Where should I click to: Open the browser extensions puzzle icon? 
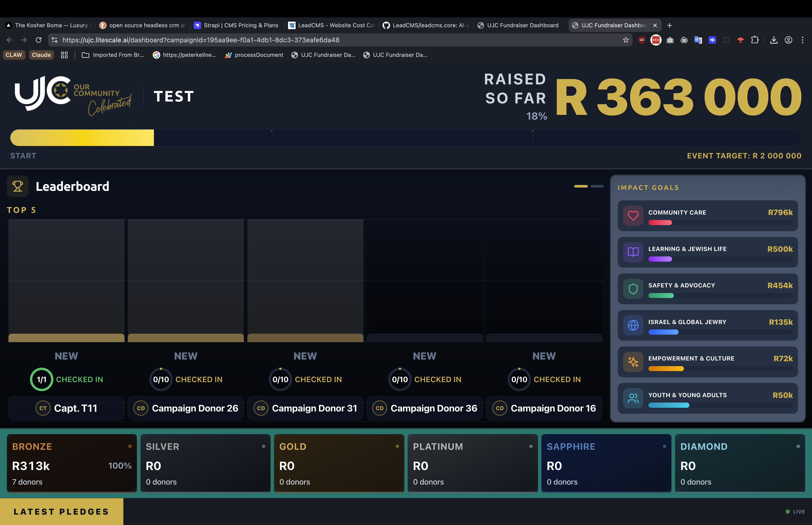coord(755,40)
